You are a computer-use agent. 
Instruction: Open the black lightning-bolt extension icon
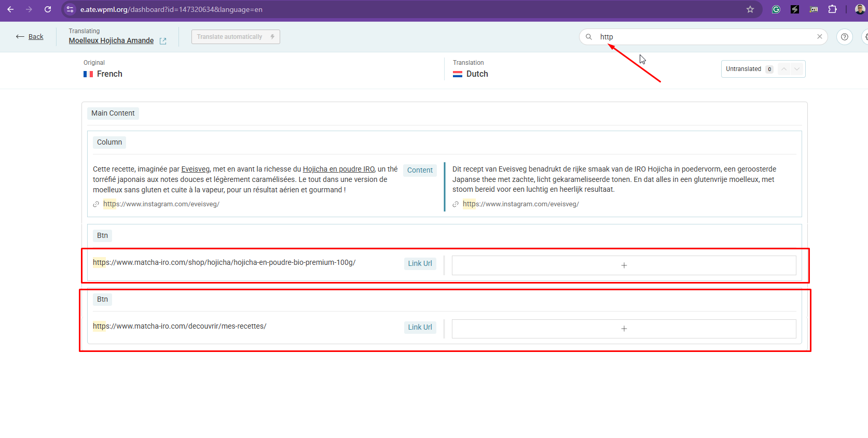pos(795,9)
